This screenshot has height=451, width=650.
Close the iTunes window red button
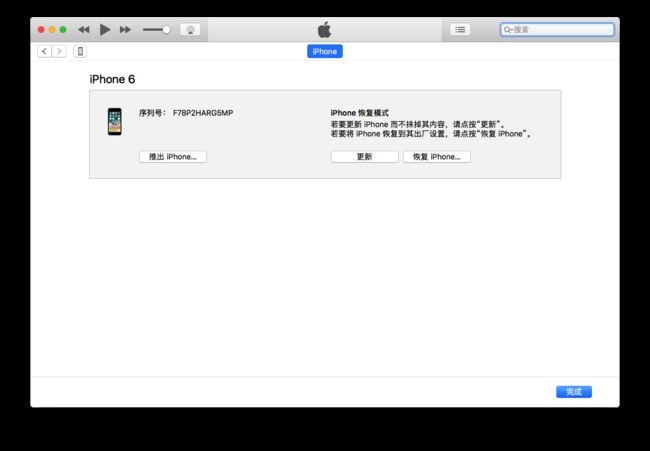tap(41, 29)
